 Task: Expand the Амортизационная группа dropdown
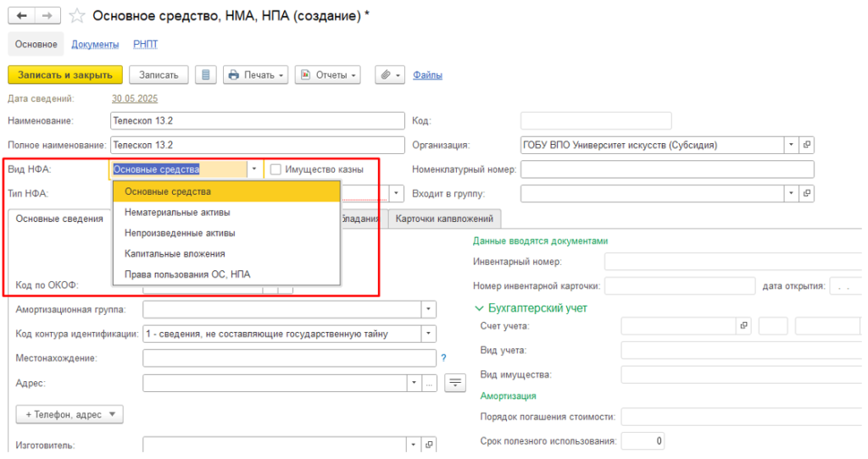pyautogui.click(x=429, y=309)
